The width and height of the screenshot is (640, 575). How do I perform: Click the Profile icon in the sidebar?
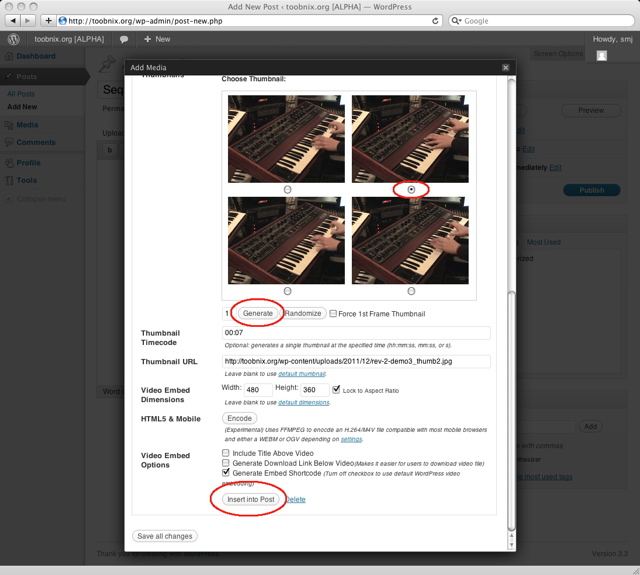pos(9,163)
